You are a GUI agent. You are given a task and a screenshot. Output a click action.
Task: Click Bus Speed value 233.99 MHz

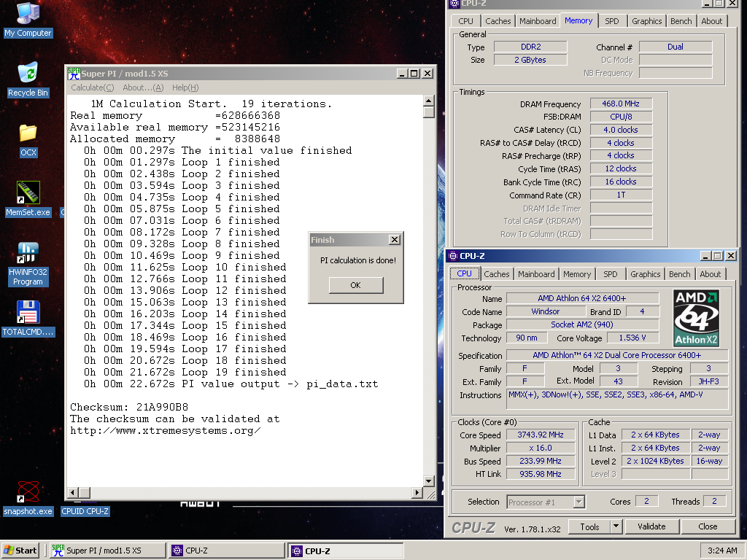pos(541,461)
